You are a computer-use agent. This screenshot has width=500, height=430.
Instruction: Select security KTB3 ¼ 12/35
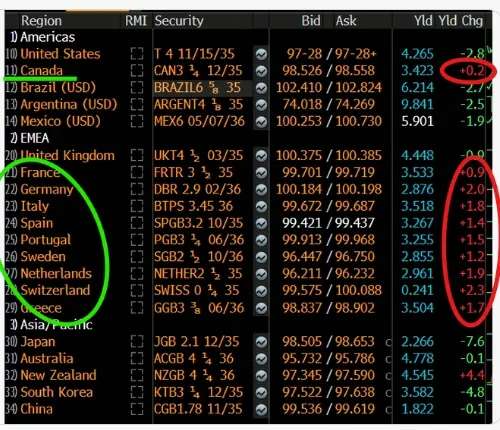[198, 392]
